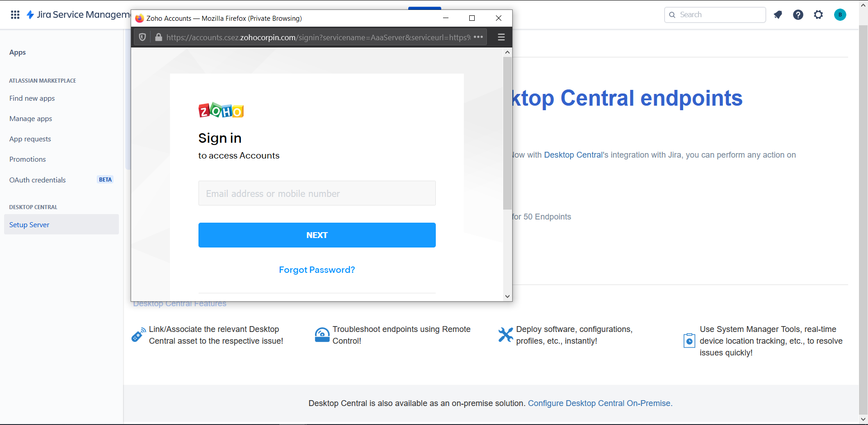Image resolution: width=868 pixels, height=425 pixels.
Task: Open the user profile avatar in Jira
Action: click(x=840, y=15)
